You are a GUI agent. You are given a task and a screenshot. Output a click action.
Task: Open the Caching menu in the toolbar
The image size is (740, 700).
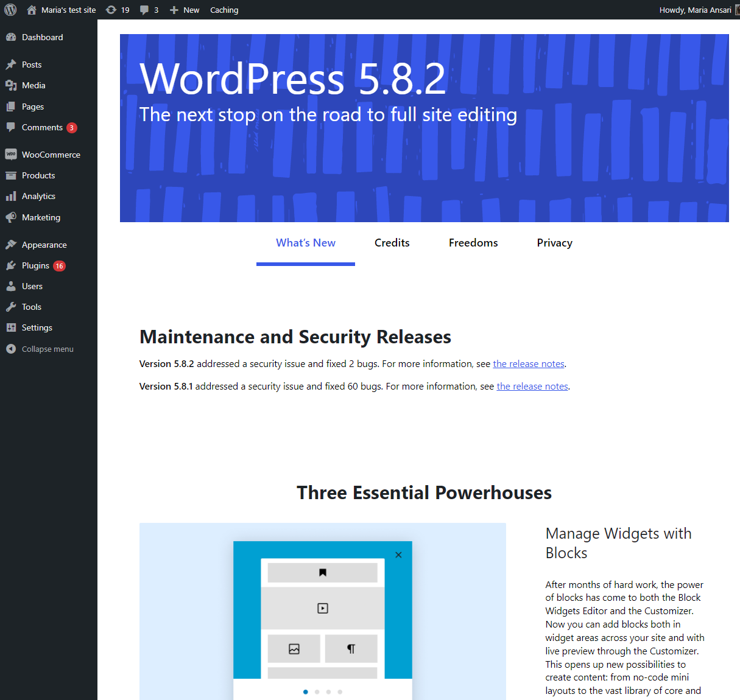pos(224,10)
